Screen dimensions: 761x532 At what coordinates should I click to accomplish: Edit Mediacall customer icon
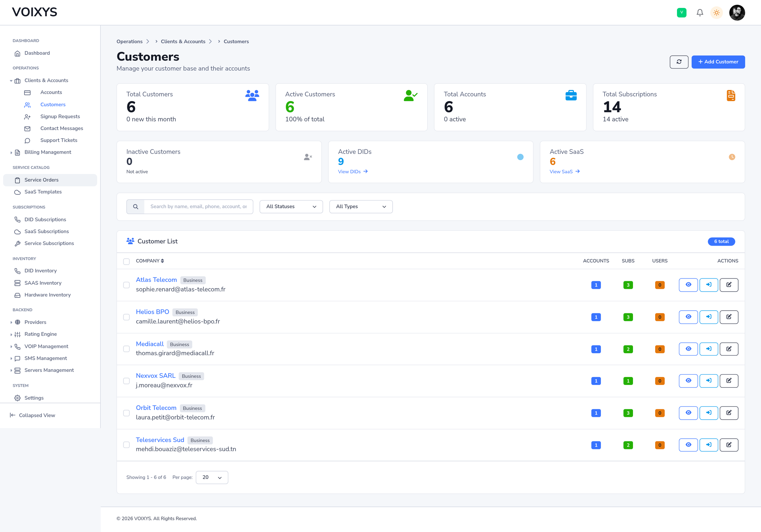click(x=729, y=349)
